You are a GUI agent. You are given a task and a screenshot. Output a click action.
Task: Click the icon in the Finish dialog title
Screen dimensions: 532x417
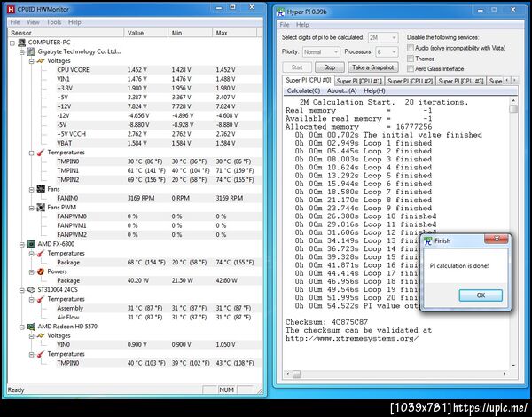[428, 240]
